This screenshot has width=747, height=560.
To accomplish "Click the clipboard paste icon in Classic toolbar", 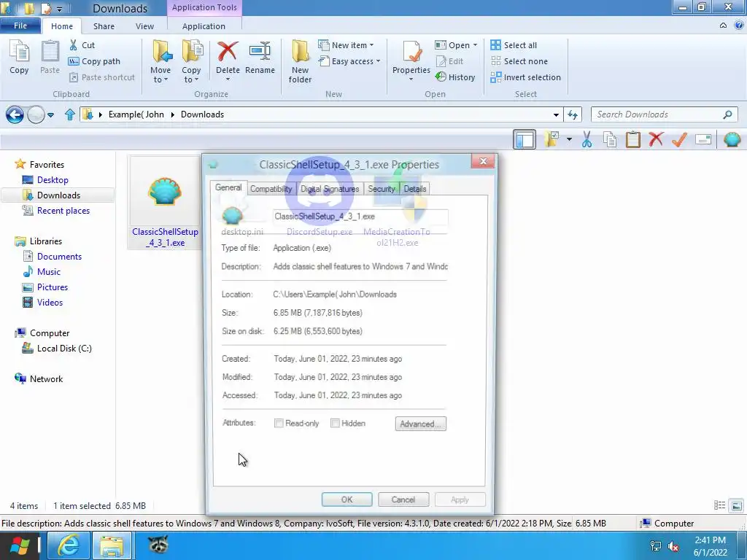I will [x=633, y=139].
